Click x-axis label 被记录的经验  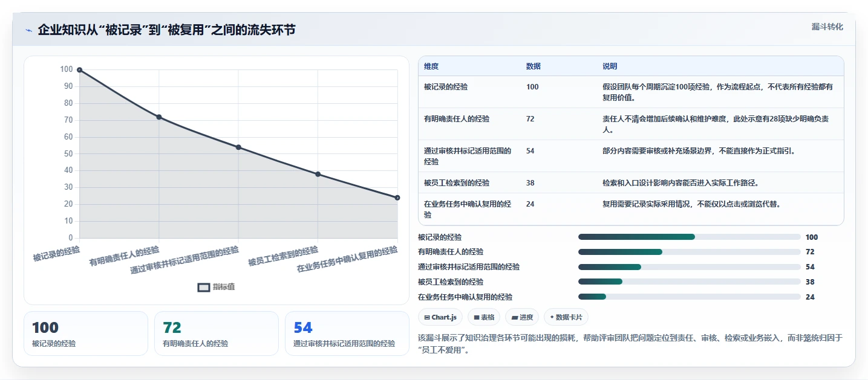[56, 253]
